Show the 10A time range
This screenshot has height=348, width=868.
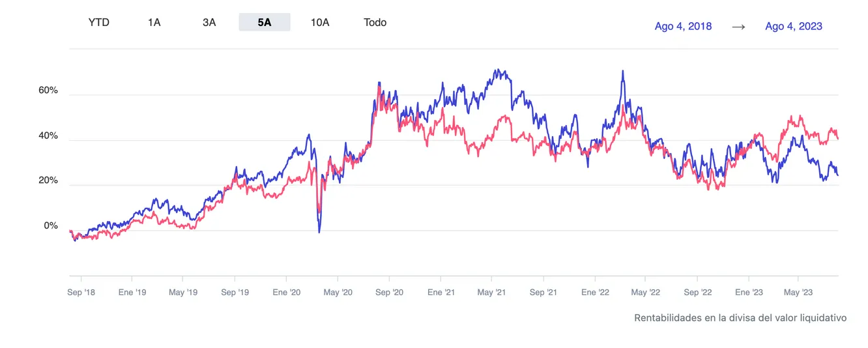(320, 22)
